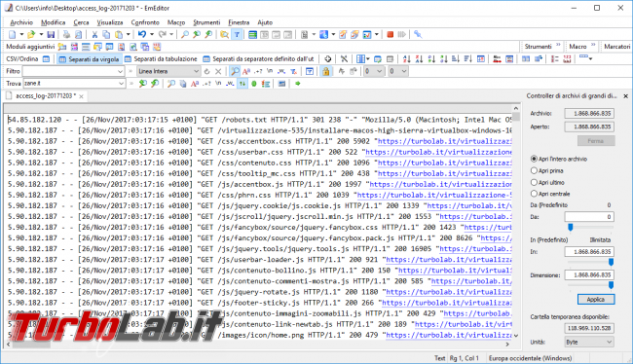
Task: Click the Separati da virgola CSV mode
Action: point(90,59)
